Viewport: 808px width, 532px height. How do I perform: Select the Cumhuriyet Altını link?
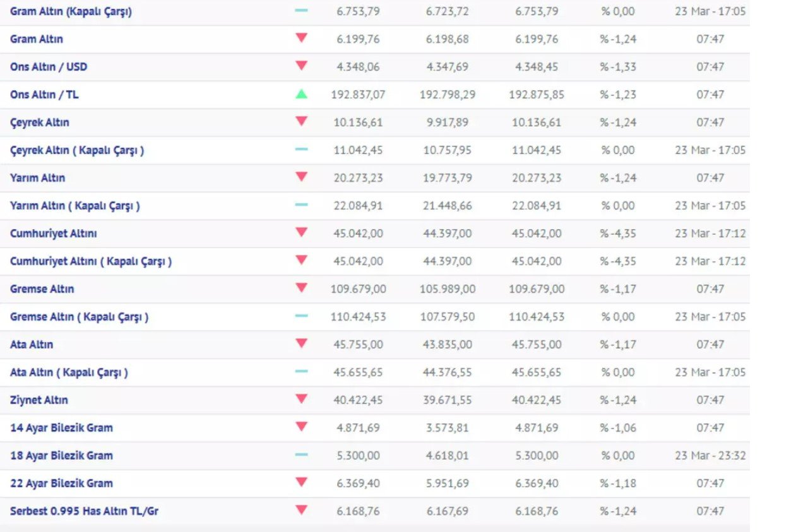(54, 233)
